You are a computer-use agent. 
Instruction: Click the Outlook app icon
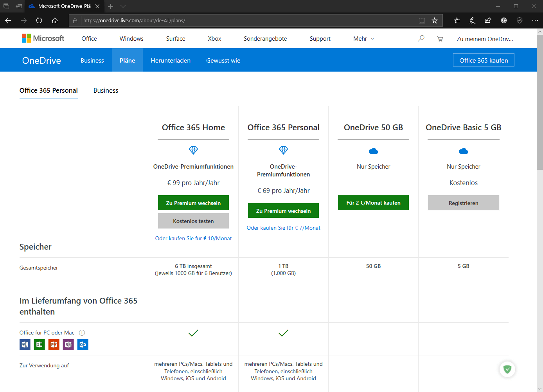click(x=83, y=345)
